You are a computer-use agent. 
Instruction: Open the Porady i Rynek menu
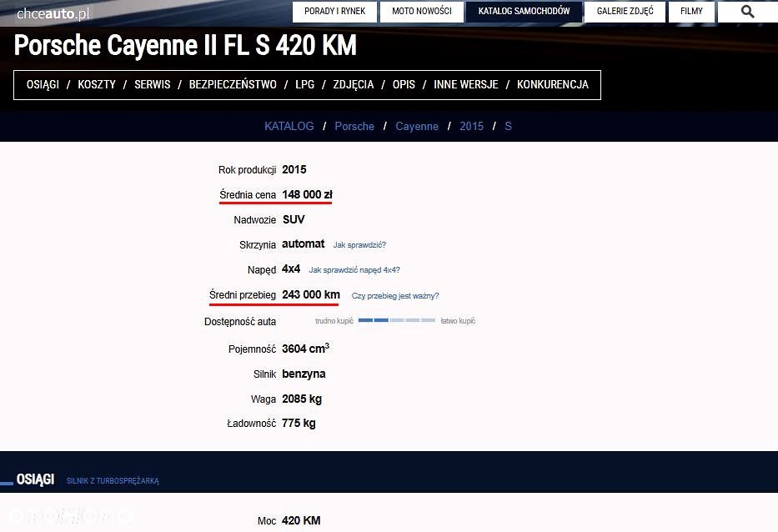click(335, 11)
